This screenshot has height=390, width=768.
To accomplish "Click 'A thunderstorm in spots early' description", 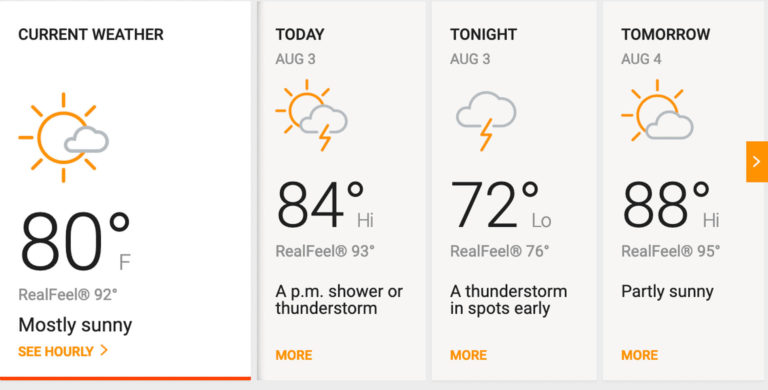I will 508,300.
